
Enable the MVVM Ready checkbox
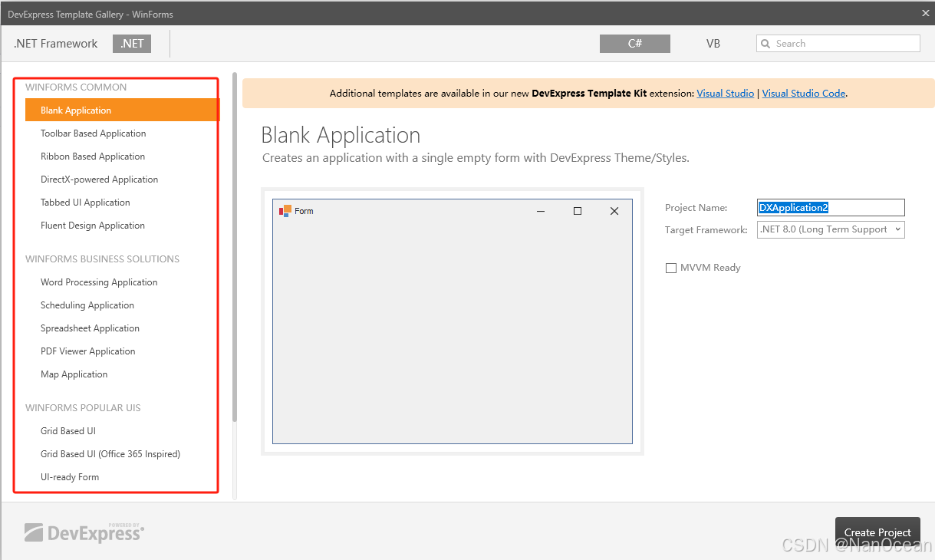[671, 268]
